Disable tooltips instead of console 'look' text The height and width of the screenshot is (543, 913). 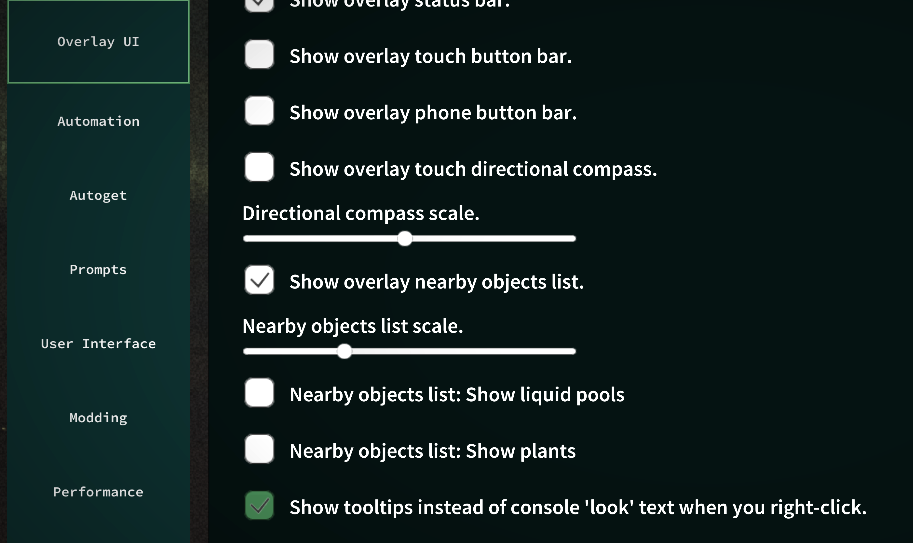coord(259,505)
